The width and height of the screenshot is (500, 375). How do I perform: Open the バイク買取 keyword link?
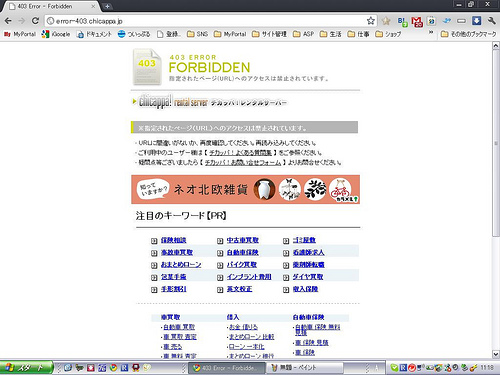[x=242, y=265]
